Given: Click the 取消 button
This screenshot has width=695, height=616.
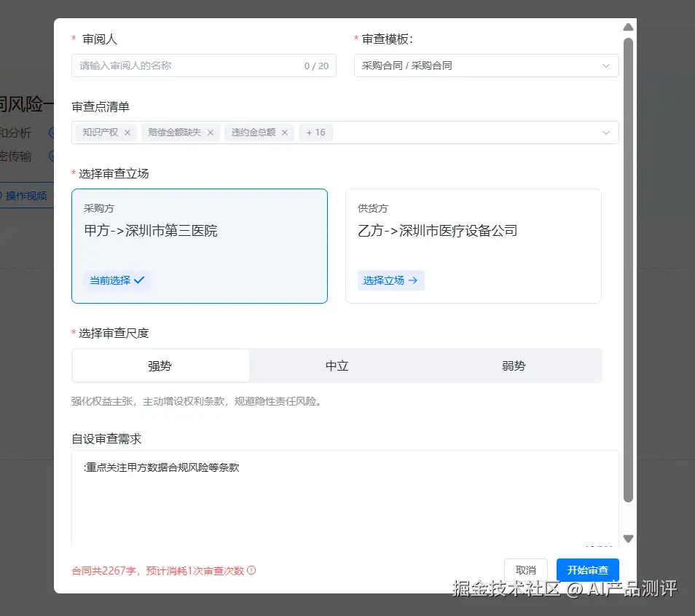Looking at the screenshot, I should click(x=526, y=570).
